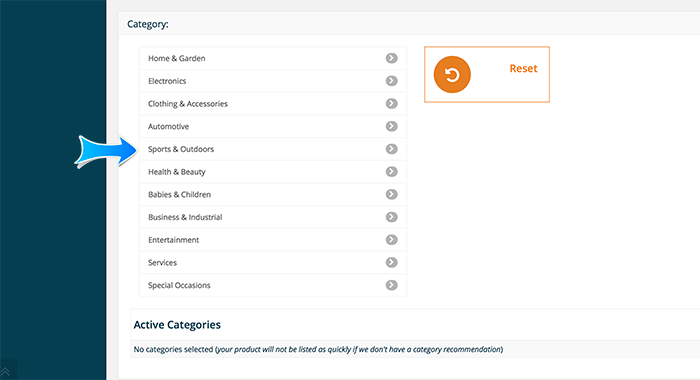
Task: Click the Active Categories heading
Action: 177,325
